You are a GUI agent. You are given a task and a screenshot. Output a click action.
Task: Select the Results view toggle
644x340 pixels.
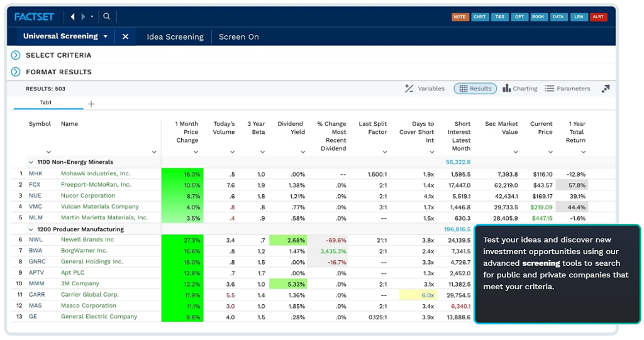pyautogui.click(x=475, y=88)
